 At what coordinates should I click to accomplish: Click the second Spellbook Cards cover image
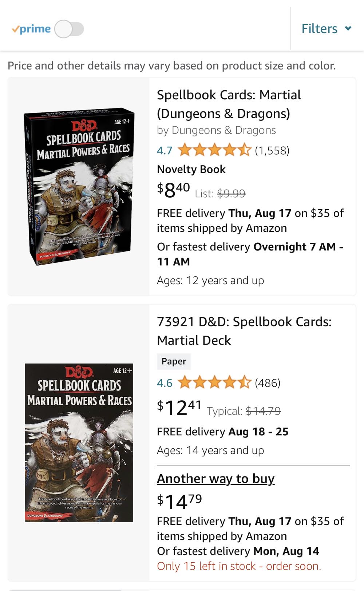(x=79, y=442)
